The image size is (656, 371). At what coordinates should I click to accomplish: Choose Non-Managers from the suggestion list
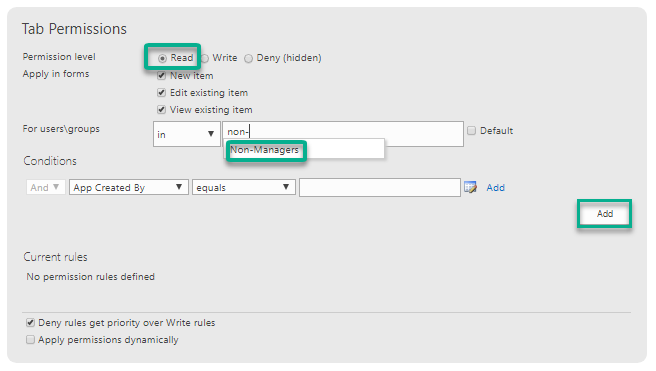tap(264, 150)
